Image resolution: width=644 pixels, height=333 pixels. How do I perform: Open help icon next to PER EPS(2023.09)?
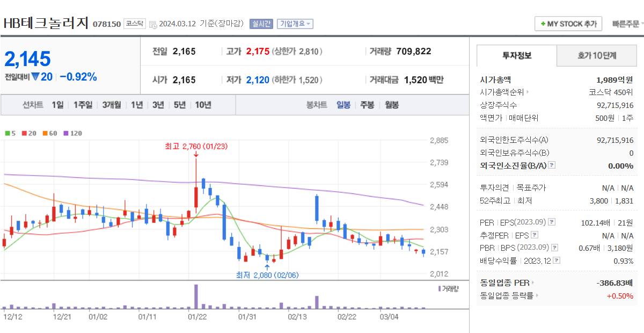pos(552,222)
